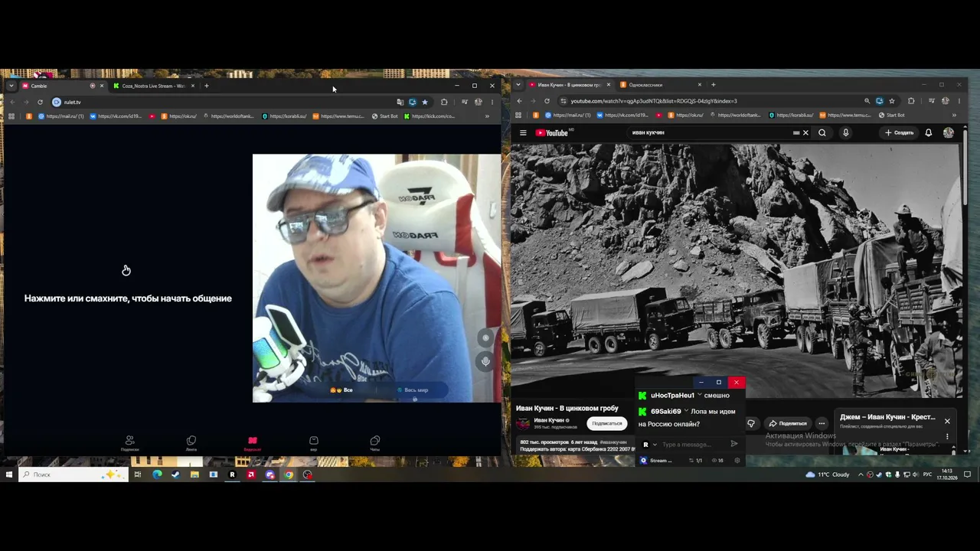Image resolution: width=980 pixels, height=551 pixels.
Task: Switch to the Одноклассники browser tab
Action: coord(661,85)
